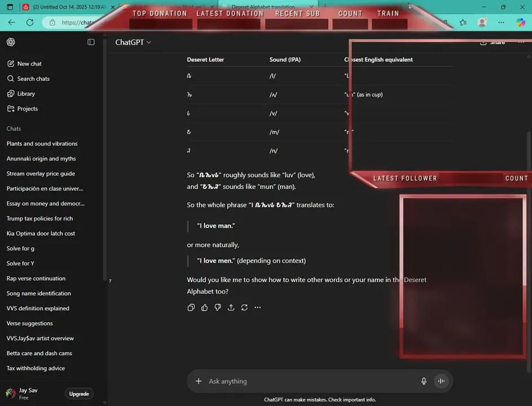This screenshot has height=406, width=532.
Task: Click the plus attach icon in message box
Action: tap(198, 381)
